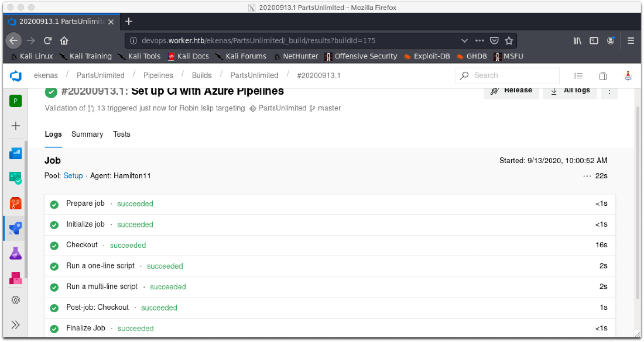
Task: Open the Kali Tools bookmark
Action: 139,56
